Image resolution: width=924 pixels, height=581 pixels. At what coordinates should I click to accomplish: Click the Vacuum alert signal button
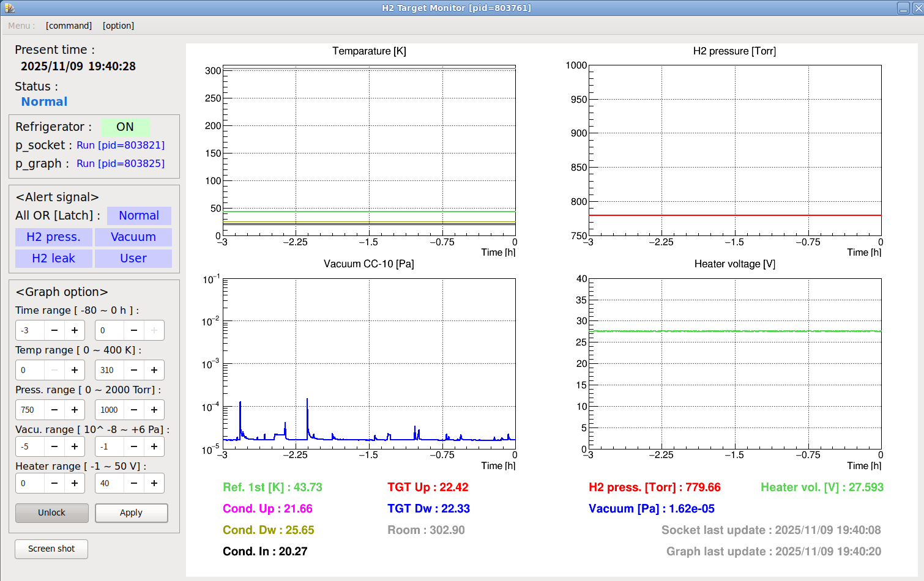133,237
